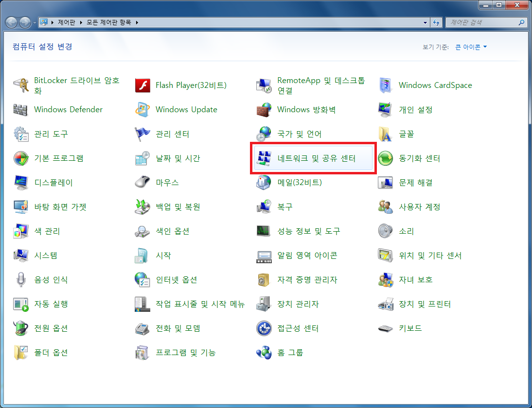Open the 음성 인식 microphone icon
532x408 pixels.
tap(21, 280)
